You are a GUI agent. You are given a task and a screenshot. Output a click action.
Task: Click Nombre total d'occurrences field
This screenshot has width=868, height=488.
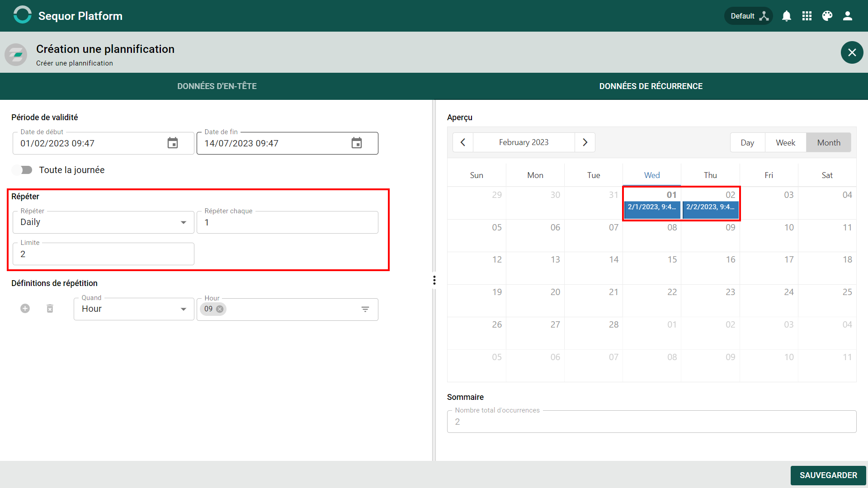(x=651, y=422)
